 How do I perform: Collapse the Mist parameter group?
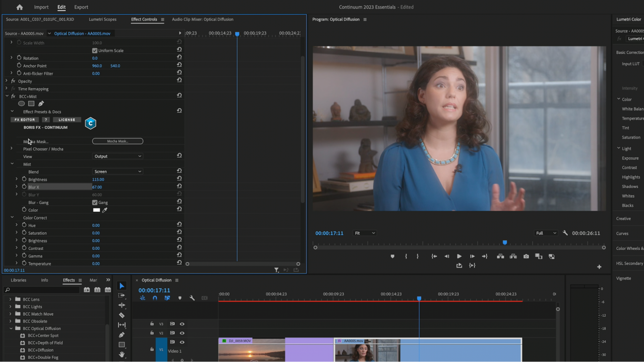12,164
